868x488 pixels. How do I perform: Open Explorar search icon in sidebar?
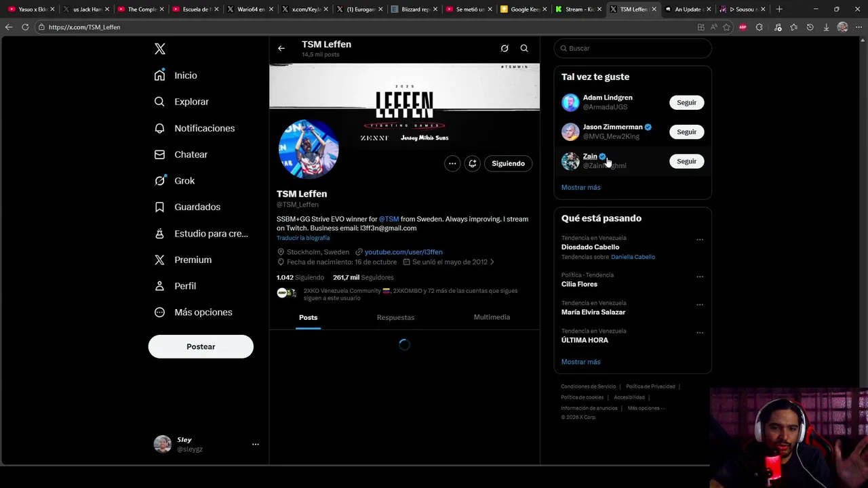coord(159,102)
